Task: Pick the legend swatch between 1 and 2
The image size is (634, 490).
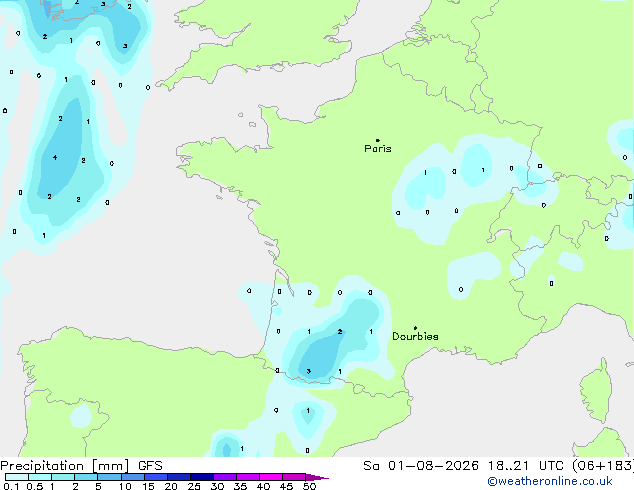Action: [x=63, y=477]
